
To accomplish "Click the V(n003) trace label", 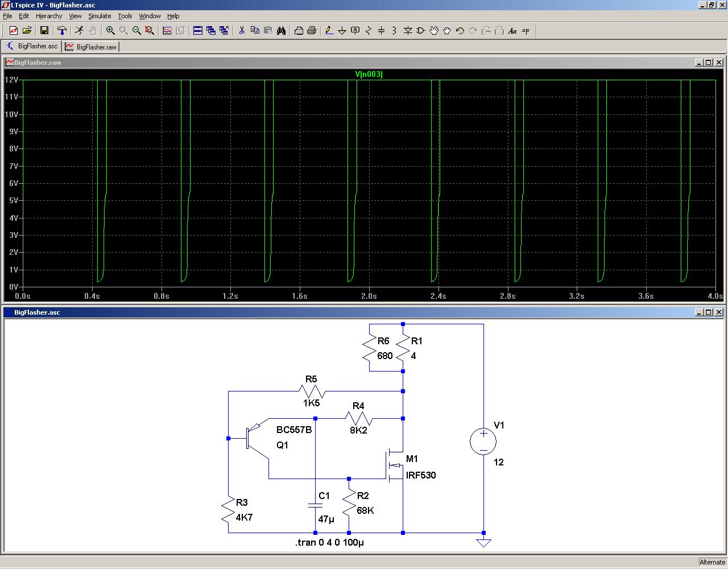I will pyautogui.click(x=369, y=74).
